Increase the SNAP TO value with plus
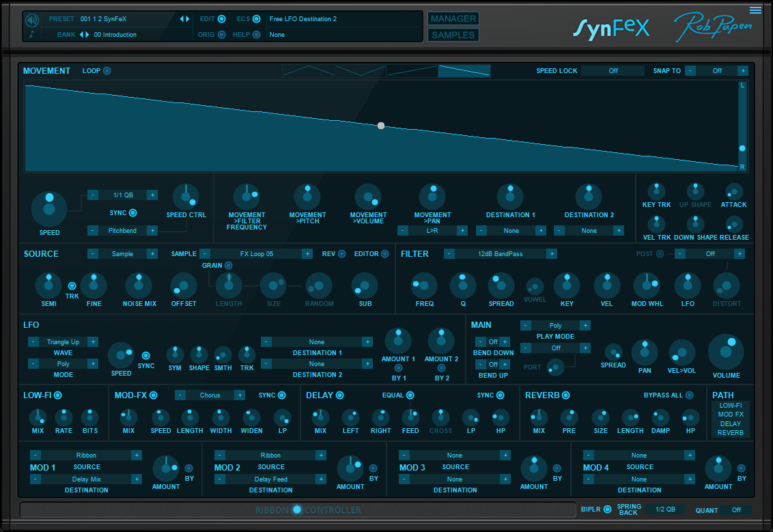This screenshot has height=532, width=773. click(743, 71)
